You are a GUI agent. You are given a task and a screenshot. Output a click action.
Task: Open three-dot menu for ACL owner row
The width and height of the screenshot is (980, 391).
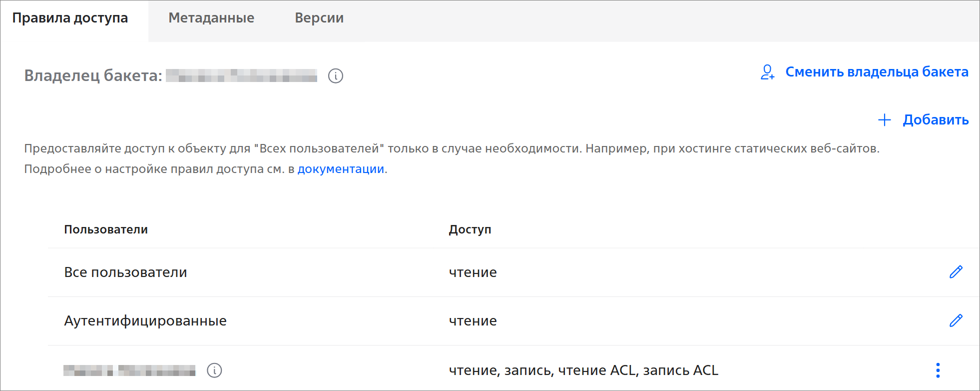[x=938, y=370]
